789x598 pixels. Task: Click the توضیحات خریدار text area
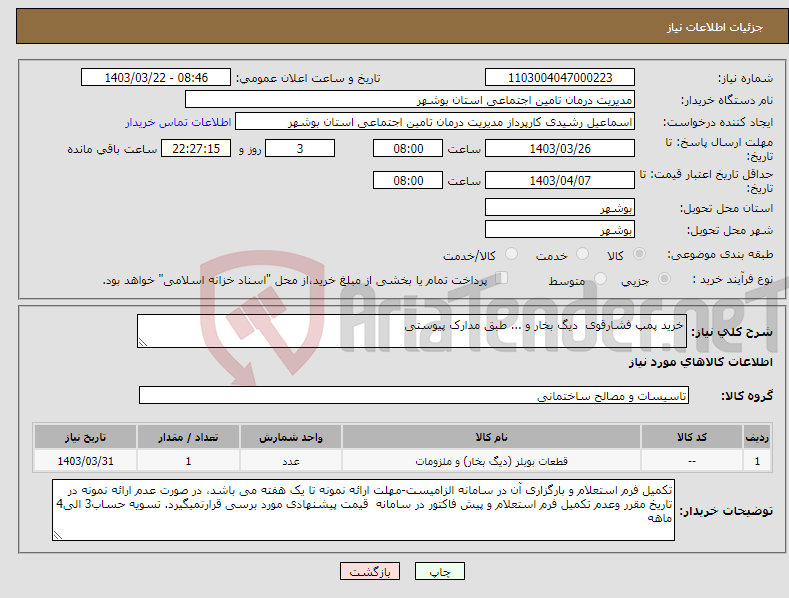363,510
